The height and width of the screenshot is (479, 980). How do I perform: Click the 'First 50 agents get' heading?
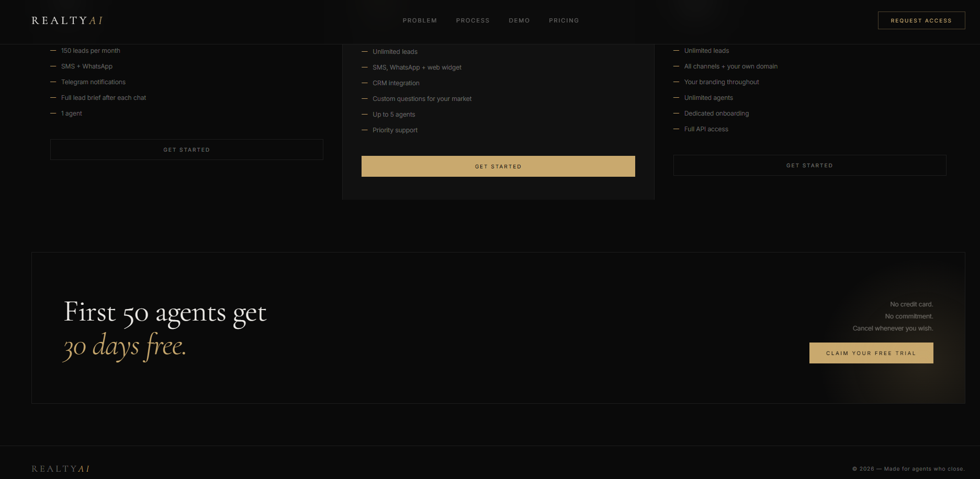coord(165,313)
